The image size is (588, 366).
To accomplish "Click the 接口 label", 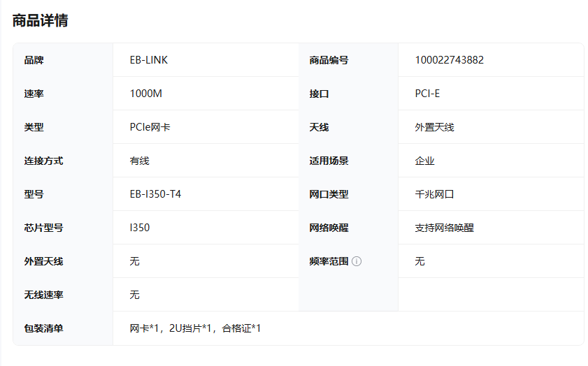I will (x=319, y=94).
